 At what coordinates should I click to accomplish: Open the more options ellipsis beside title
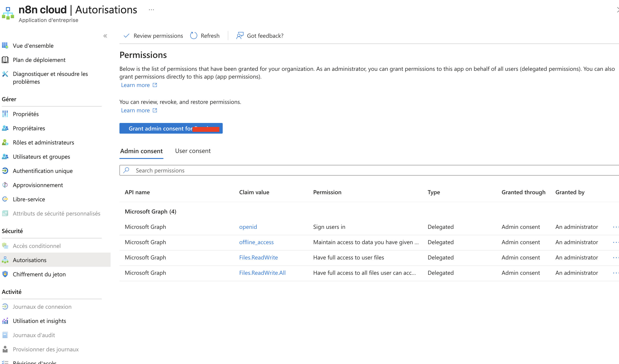pos(151,10)
